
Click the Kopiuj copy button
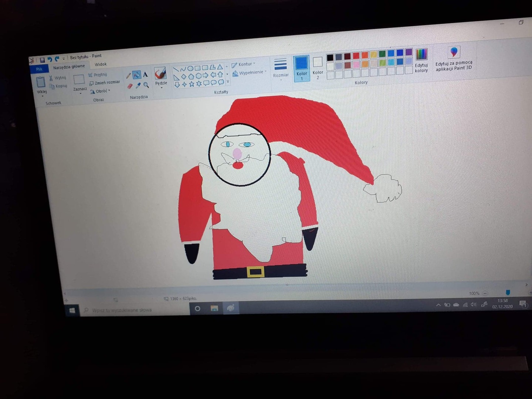(x=58, y=86)
